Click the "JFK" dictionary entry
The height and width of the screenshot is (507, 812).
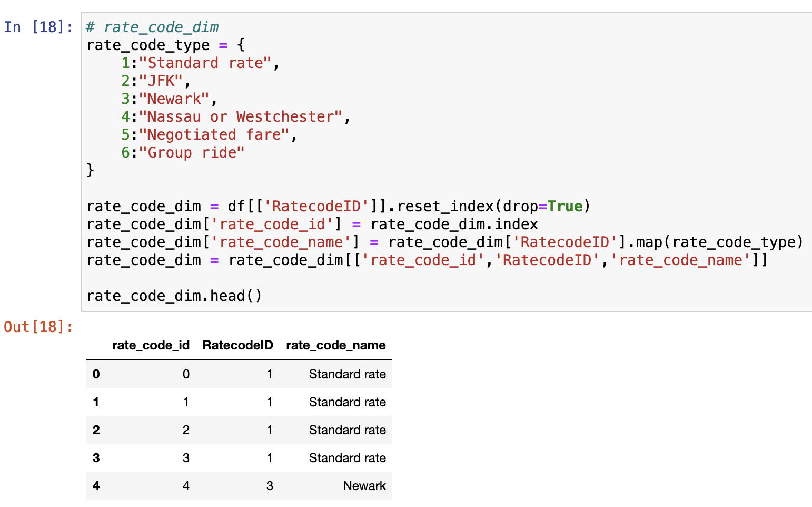(161, 81)
